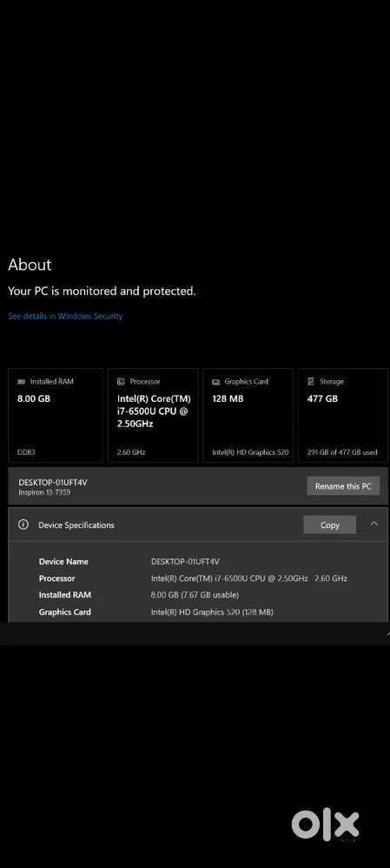390x868 pixels.
Task: Open See details in Windows Security link
Action: 65,316
